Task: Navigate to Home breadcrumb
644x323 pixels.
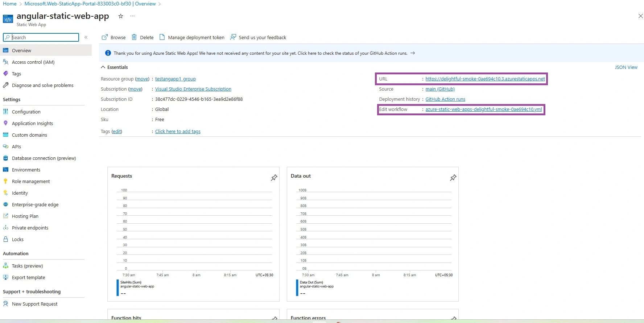Action: 10,4
